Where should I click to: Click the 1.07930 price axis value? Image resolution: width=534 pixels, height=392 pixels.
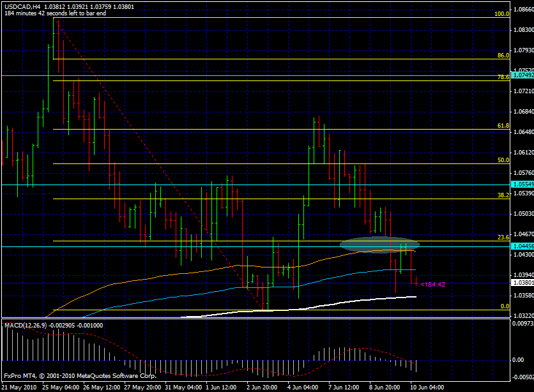pyautogui.click(x=523, y=50)
